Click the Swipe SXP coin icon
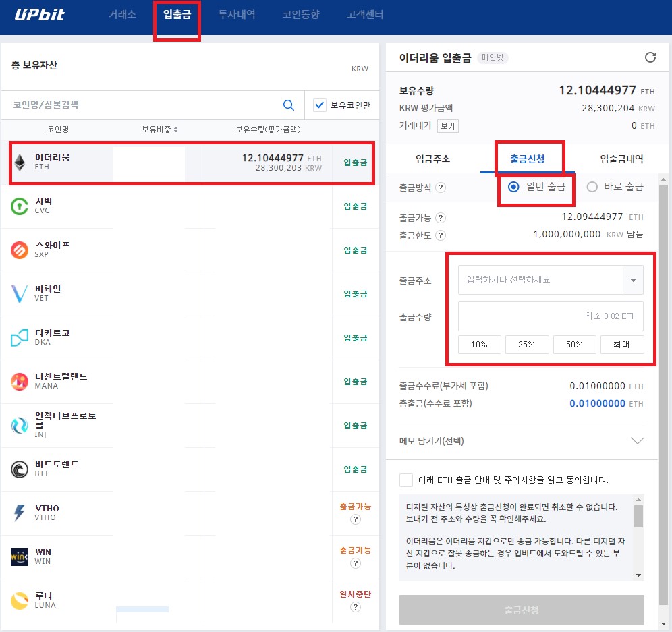672x632 pixels. point(20,250)
